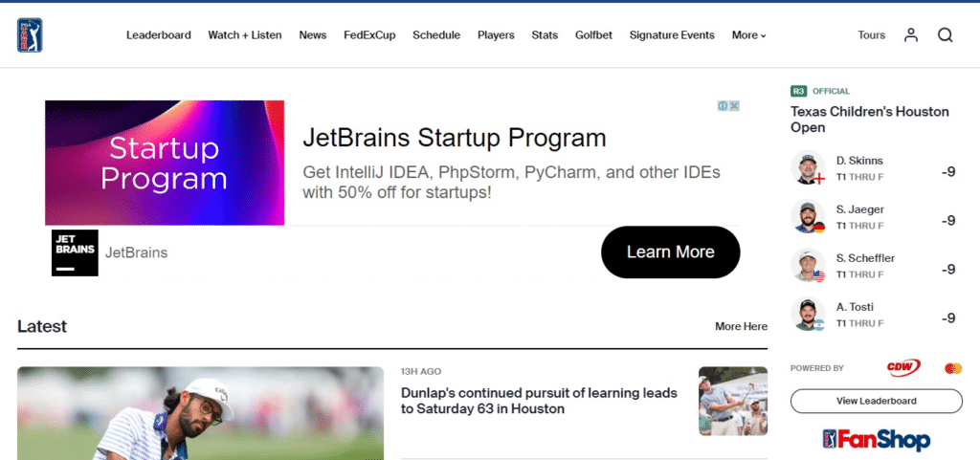Open search with the magnifier icon
The image size is (980, 460).
[x=945, y=35]
